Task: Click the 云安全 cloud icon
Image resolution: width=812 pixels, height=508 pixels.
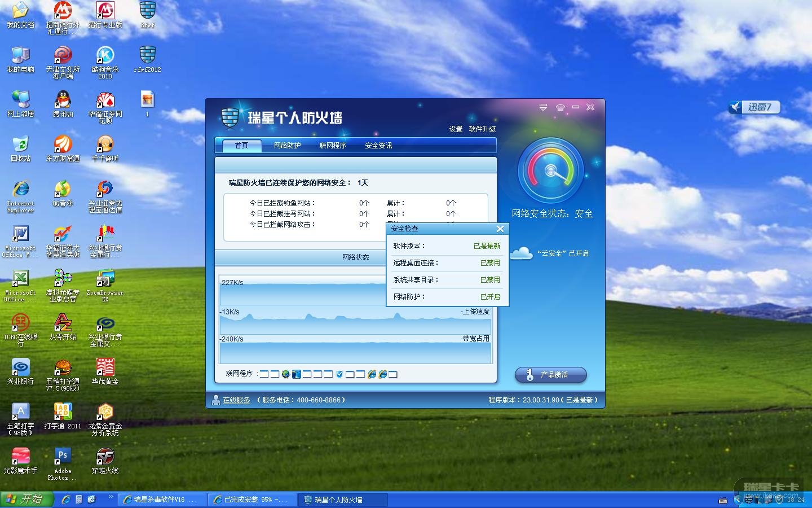Action: [x=521, y=253]
